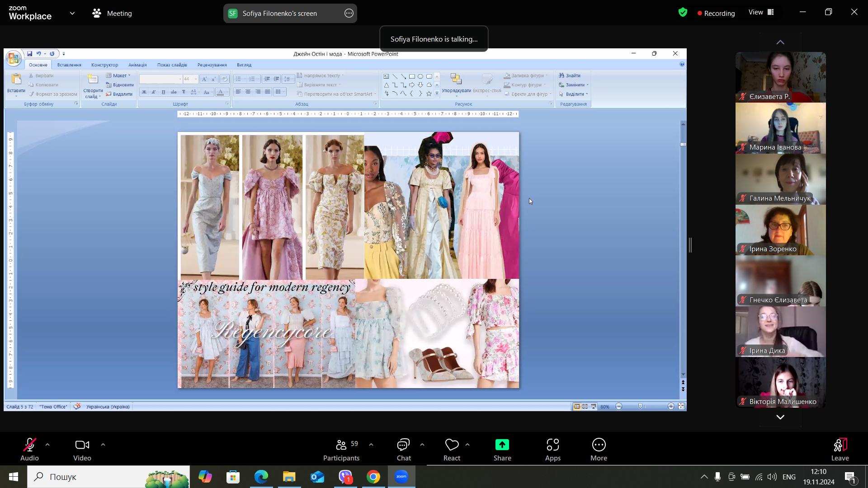Open screen share options ellipsis button
868x488 pixels.
pos(349,14)
